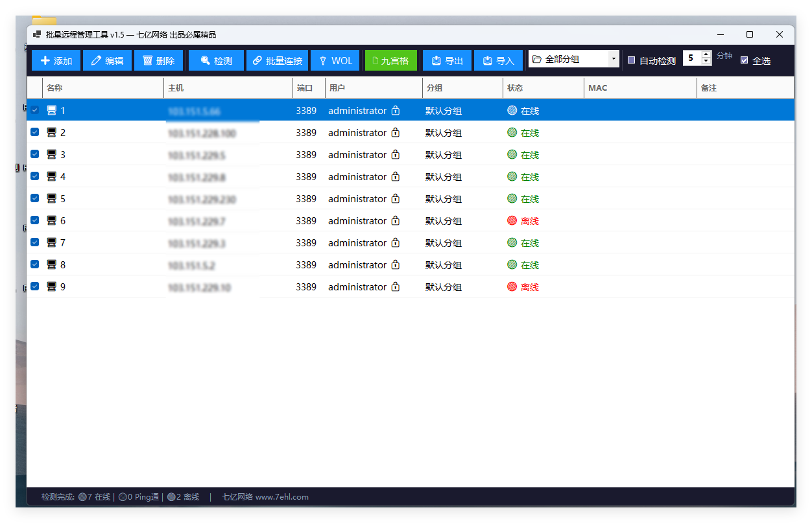Open the 全部分组 group dropdown
Image resolution: width=812 pixels, height=523 pixels.
573,59
